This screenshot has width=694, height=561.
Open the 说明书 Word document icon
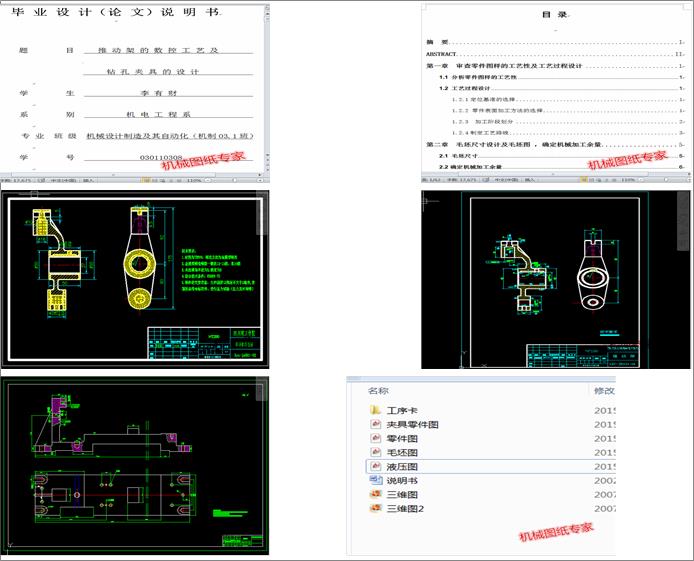[375, 480]
